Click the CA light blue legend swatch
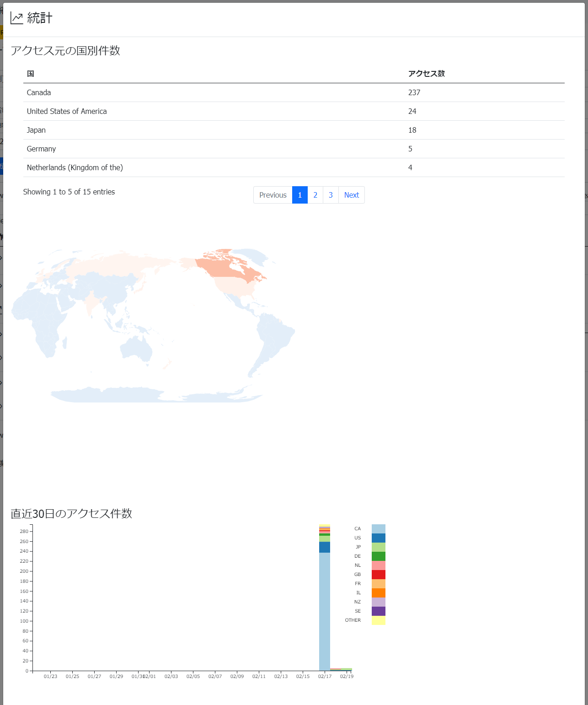 click(378, 529)
